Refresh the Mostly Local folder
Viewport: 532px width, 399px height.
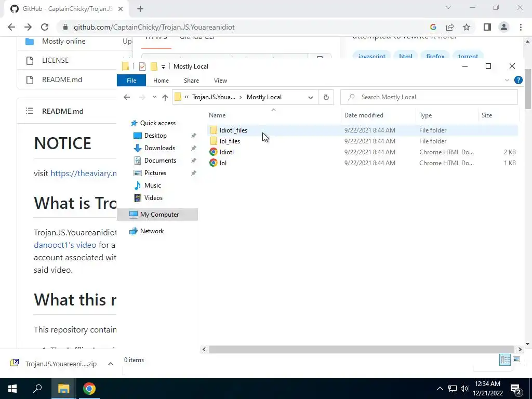[326, 97]
